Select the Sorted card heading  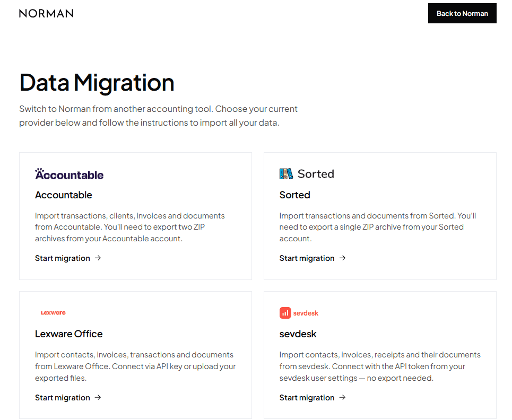click(294, 195)
